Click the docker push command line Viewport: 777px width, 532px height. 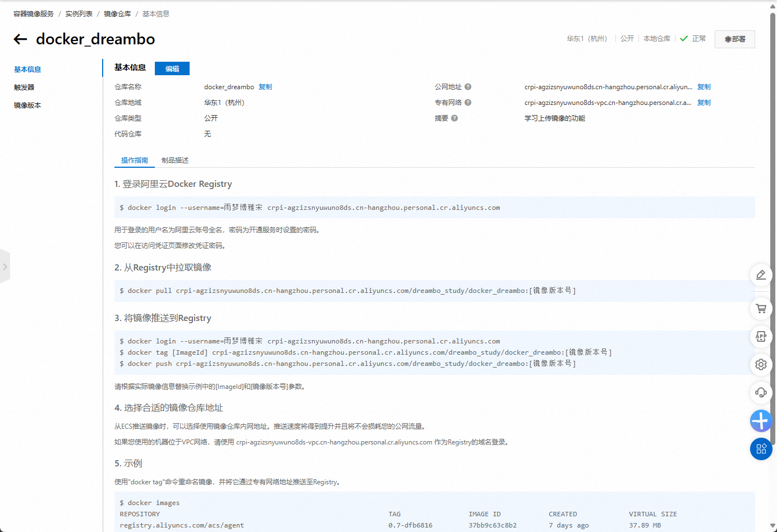tap(348, 364)
